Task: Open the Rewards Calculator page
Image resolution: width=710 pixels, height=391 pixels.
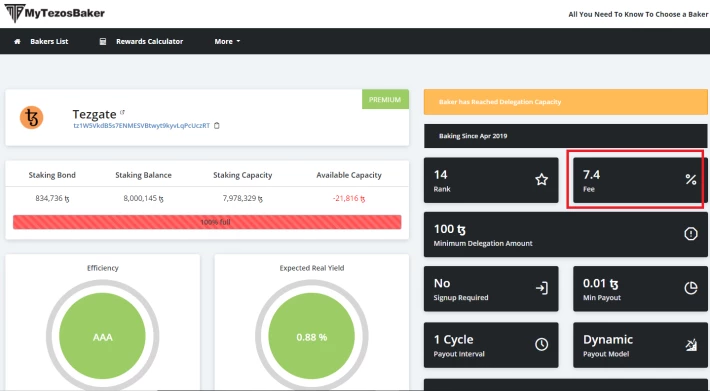Action: (x=149, y=41)
